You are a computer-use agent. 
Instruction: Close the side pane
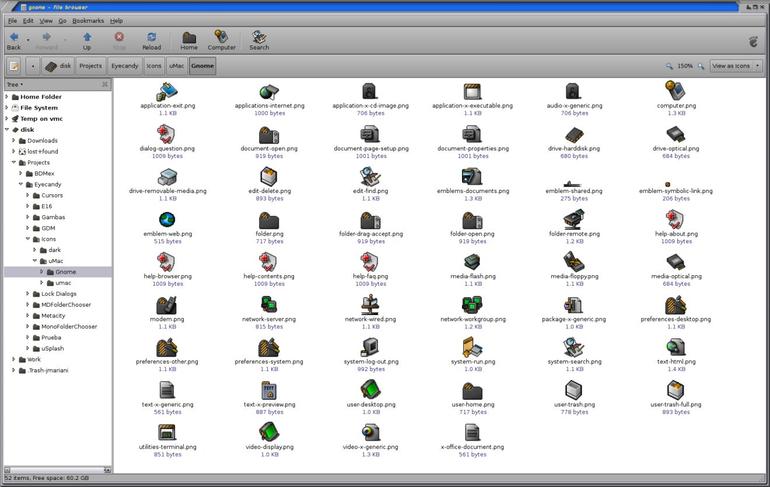tap(105, 84)
